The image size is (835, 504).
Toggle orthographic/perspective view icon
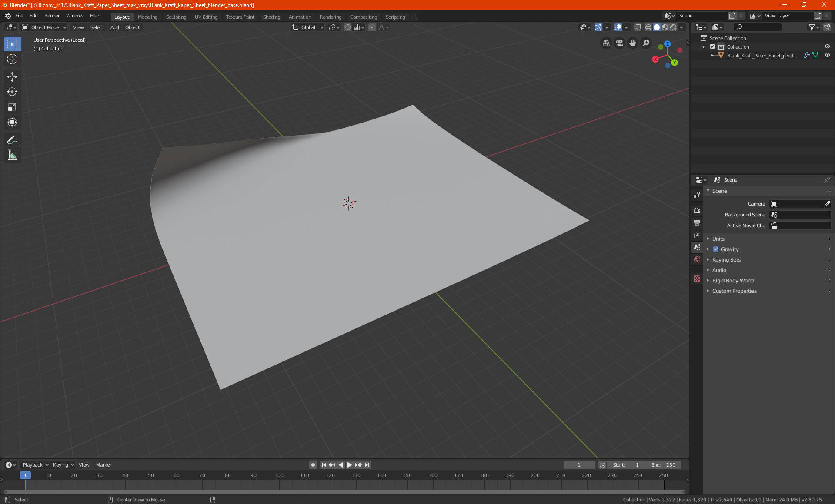(606, 43)
